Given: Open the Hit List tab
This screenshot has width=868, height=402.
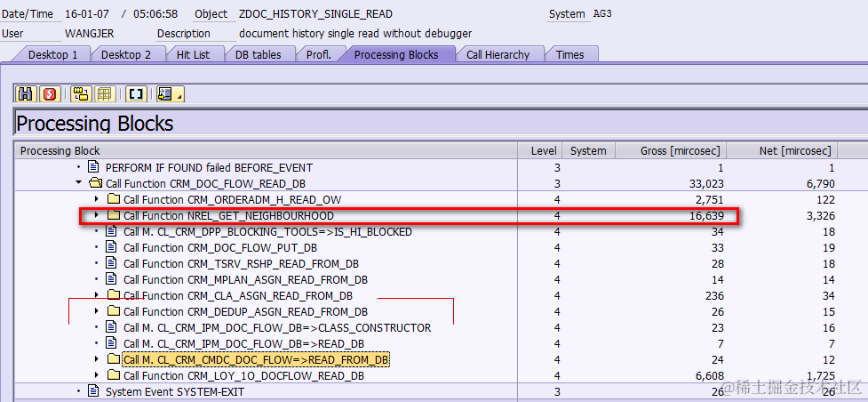Looking at the screenshot, I should [193, 54].
